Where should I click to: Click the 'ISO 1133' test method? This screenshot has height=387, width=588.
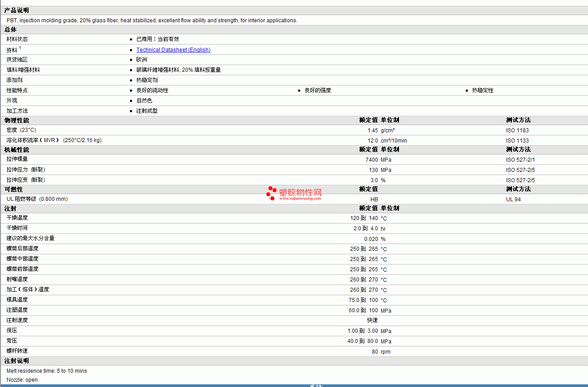point(517,141)
